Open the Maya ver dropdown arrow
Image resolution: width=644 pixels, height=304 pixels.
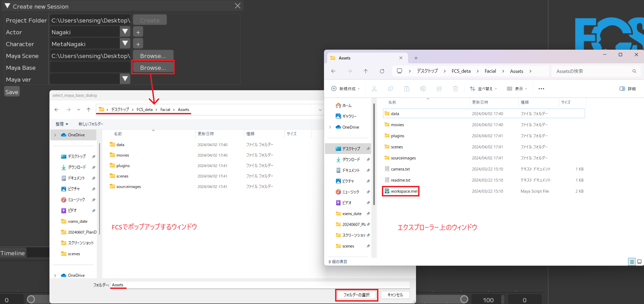click(125, 79)
